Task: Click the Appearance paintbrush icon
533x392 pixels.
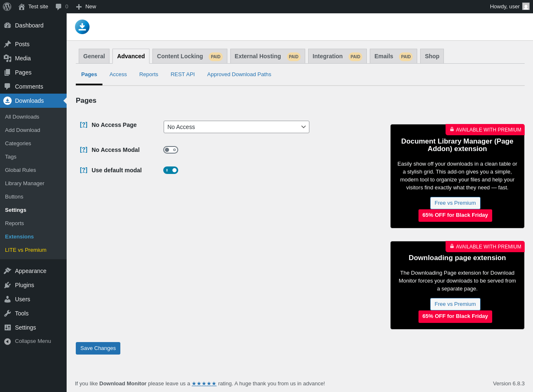Action: [x=7, y=271]
